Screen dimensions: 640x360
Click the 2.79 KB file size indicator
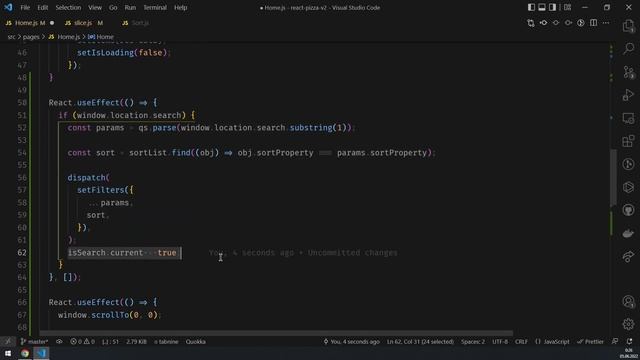pos(136,342)
